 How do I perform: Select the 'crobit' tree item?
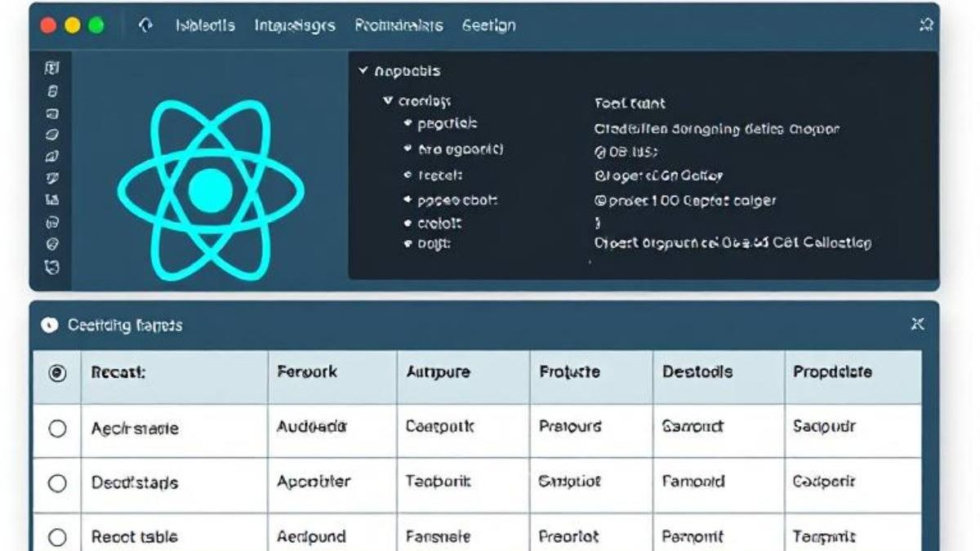tap(439, 223)
